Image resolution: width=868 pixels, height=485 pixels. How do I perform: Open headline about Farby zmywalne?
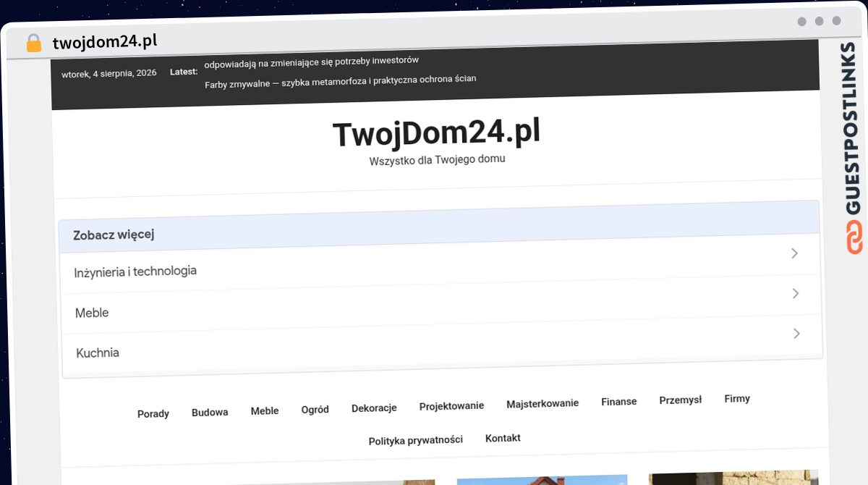[341, 81]
